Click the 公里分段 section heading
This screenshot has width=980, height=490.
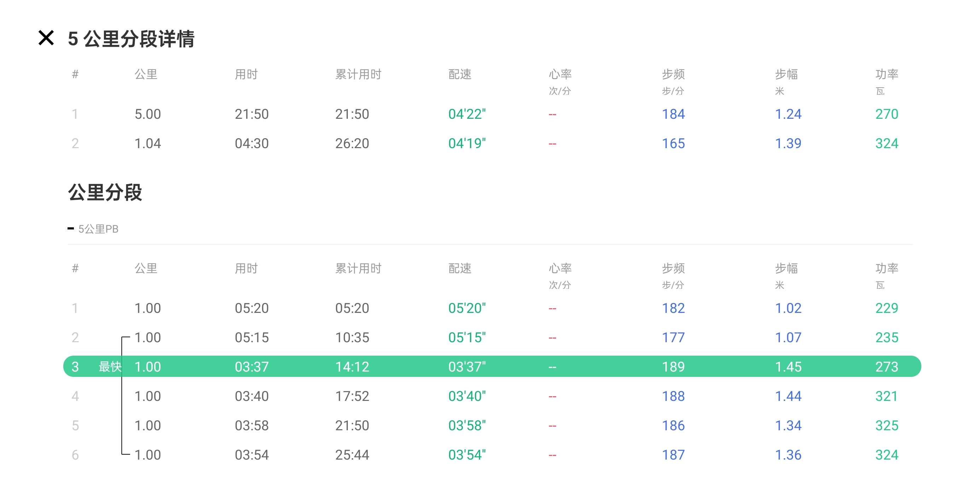click(105, 192)
